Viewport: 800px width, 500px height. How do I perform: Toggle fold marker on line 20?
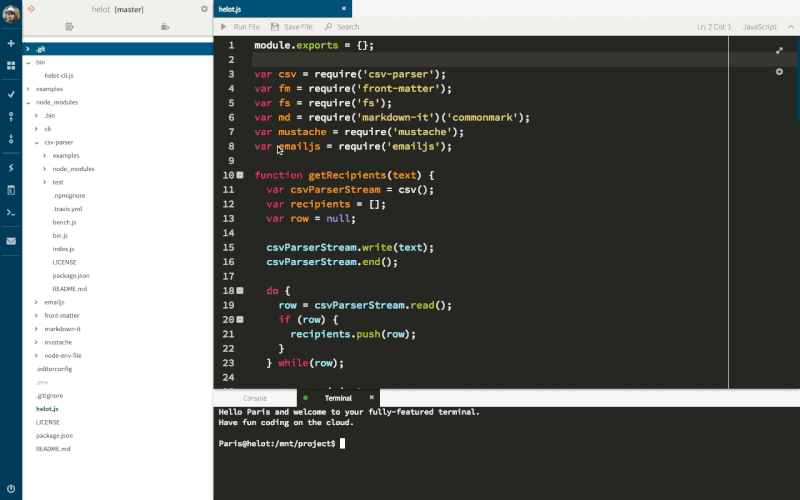[x=240, y=319]
